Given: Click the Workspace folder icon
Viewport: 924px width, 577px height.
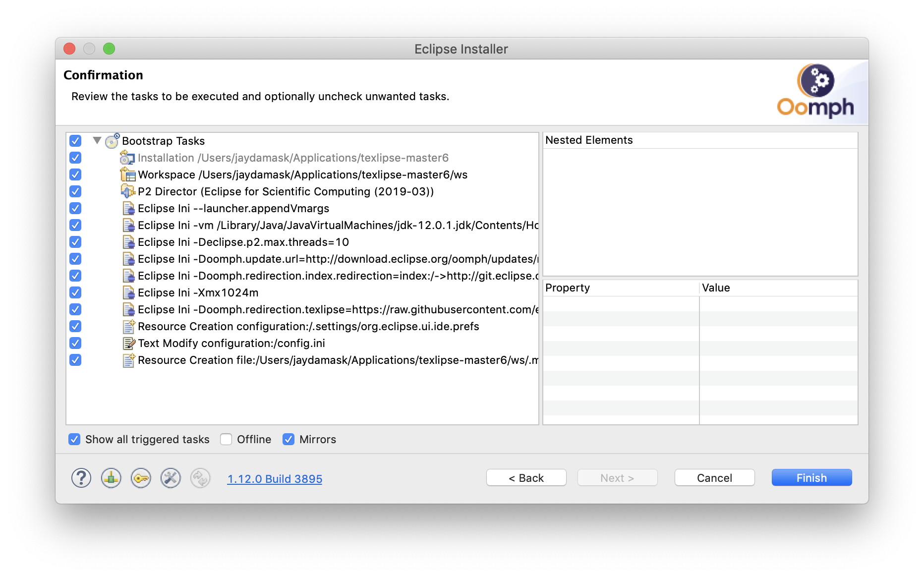Looking at the screenshot, I should pos(127,174).
